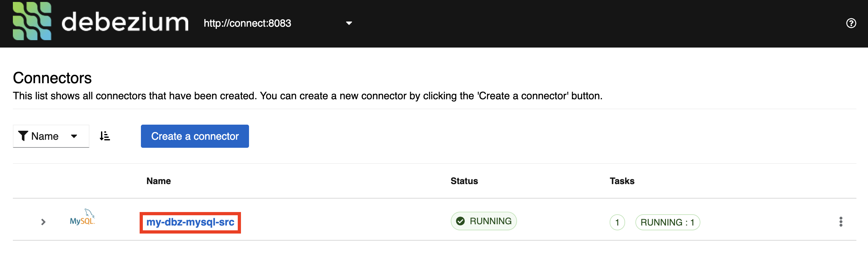Click the MySQL connector type icon
868x257 pixels.
82,217
